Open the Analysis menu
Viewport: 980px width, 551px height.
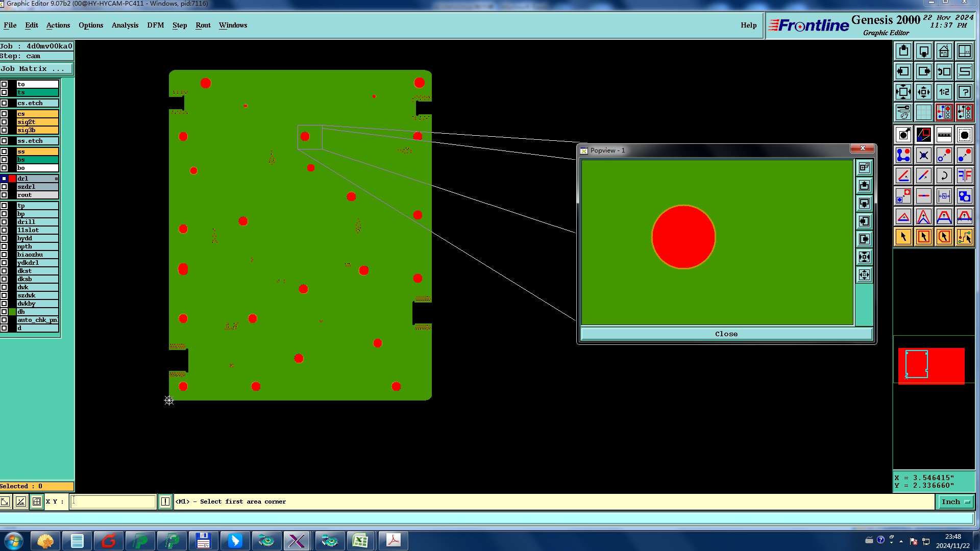(125, 25)
